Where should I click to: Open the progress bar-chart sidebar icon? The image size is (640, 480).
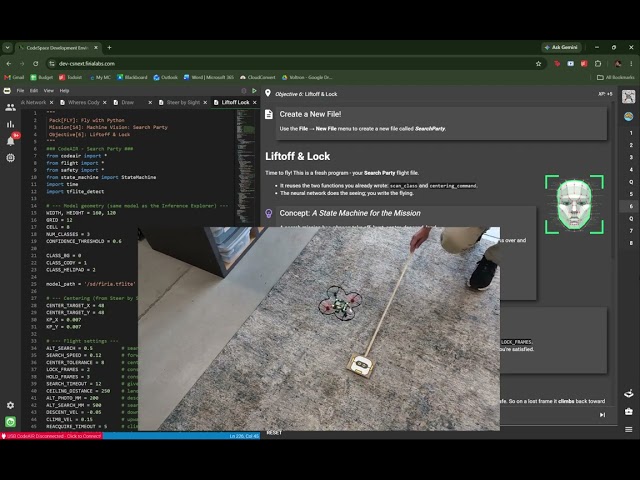[10, 124]
